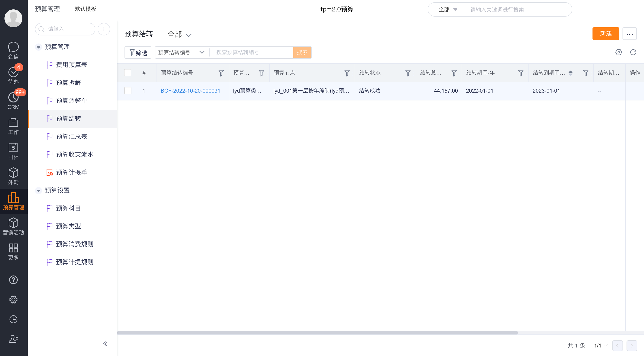This screenshot has width=644, height=356.
Task: Open 预算消费规则 in the menu
Action: click(75, 244)
